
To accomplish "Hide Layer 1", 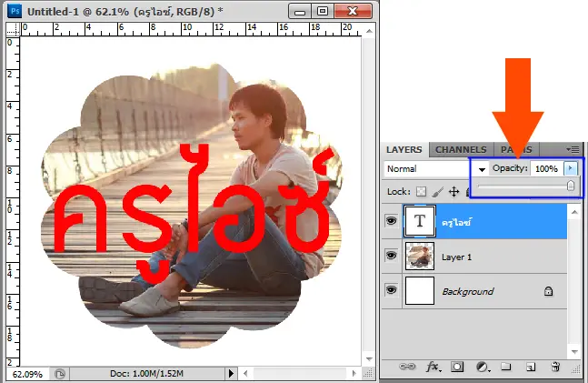I will 391,256.
